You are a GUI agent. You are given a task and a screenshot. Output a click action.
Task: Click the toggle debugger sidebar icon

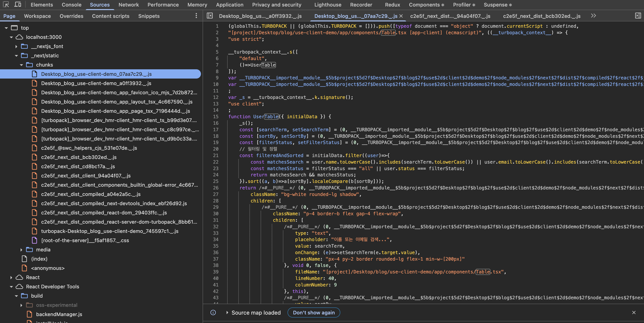(638, 16)
